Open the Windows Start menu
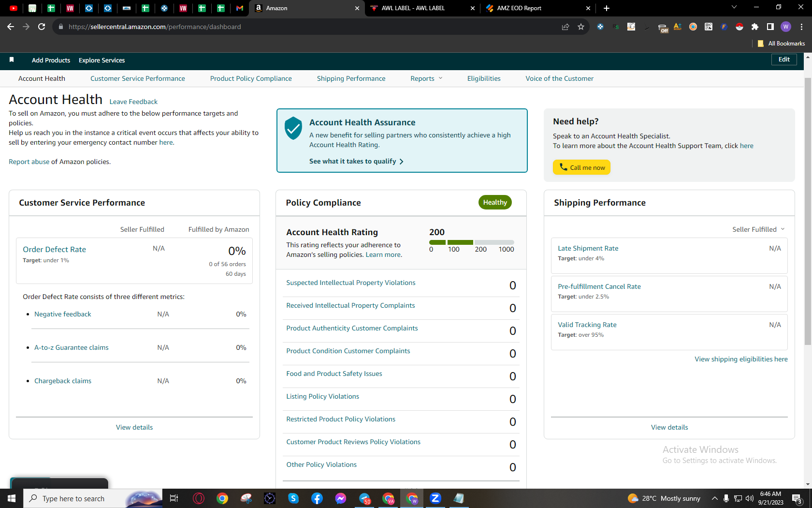Viewport: 812px width, 508px height. pyautogui.click(x=12, y=498)
